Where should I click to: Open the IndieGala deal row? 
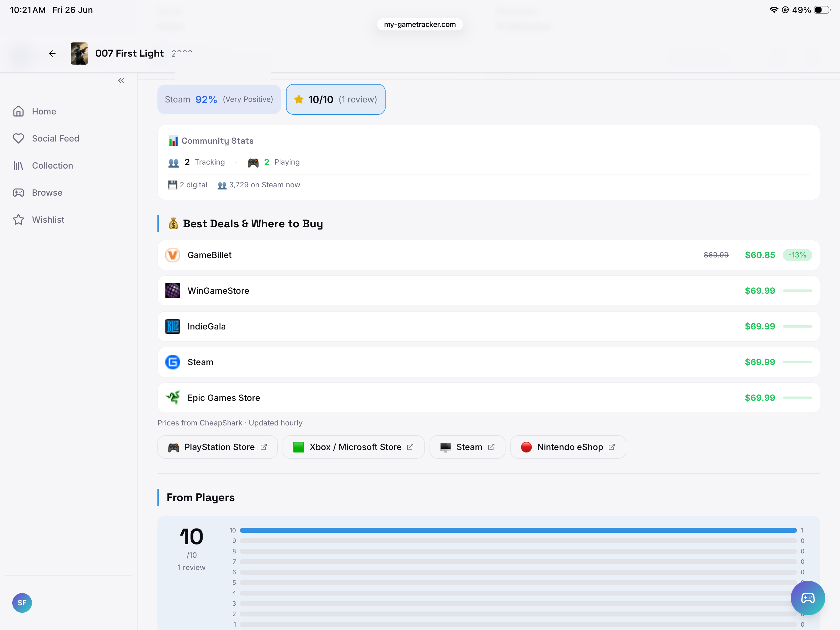488,326
